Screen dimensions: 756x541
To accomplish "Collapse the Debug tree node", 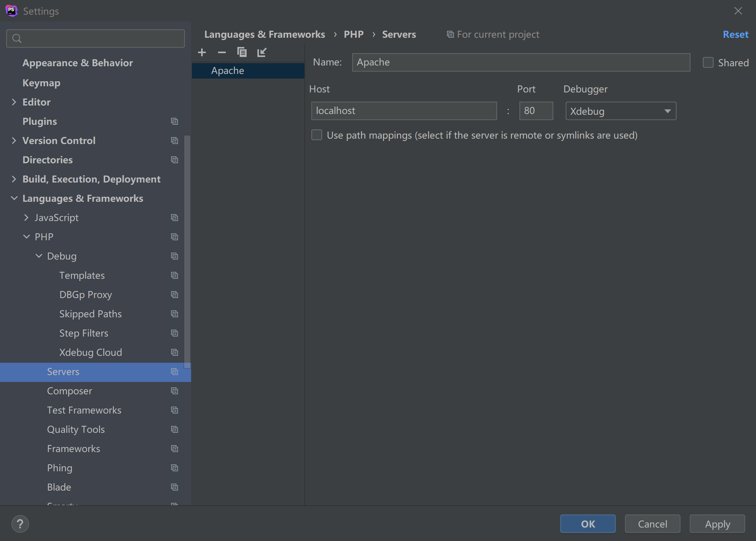I will pos(39,256).
